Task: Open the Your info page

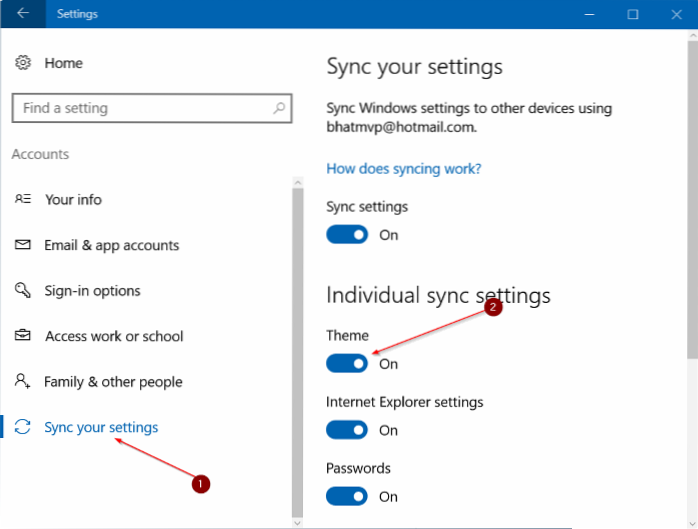Action: pyautogui.click(x=73, y=199)
